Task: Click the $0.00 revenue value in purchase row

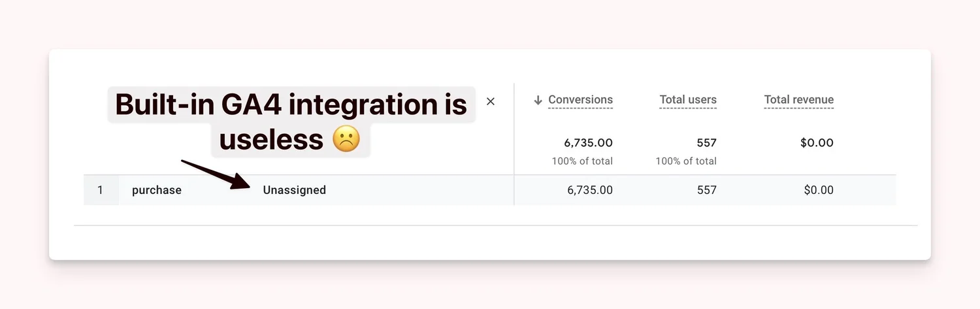Action: click(x=819, y=190)
